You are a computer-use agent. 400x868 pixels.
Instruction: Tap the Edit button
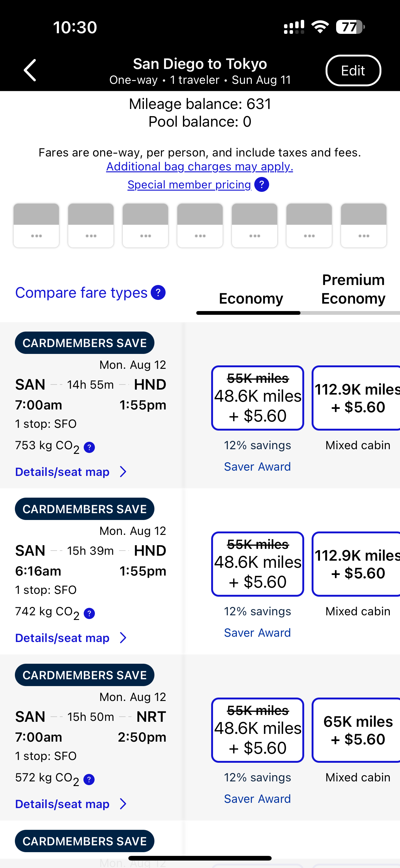coord(353,70)
